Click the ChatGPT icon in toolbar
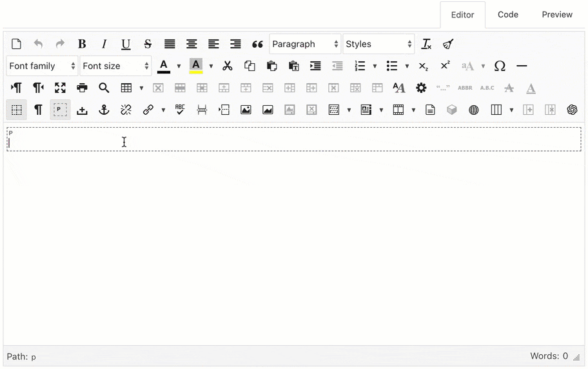Viewport: 588px width, 369px height. click(x=572, y=110)
